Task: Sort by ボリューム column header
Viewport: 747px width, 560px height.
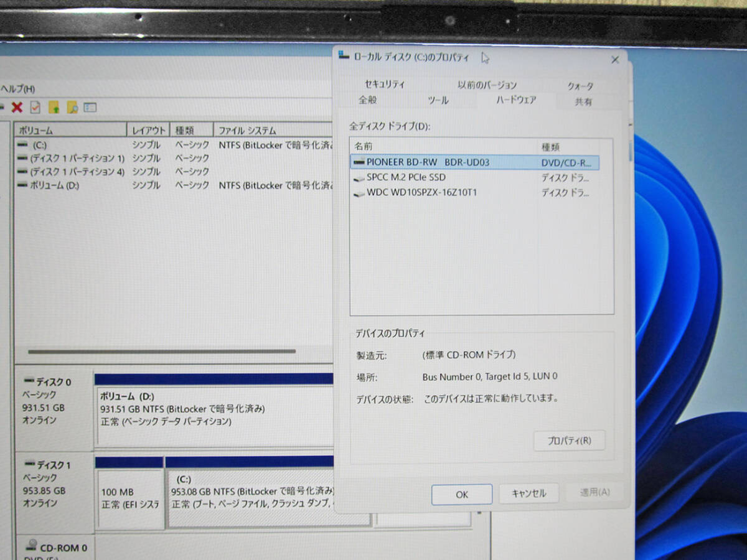Action: pos(70,131)
